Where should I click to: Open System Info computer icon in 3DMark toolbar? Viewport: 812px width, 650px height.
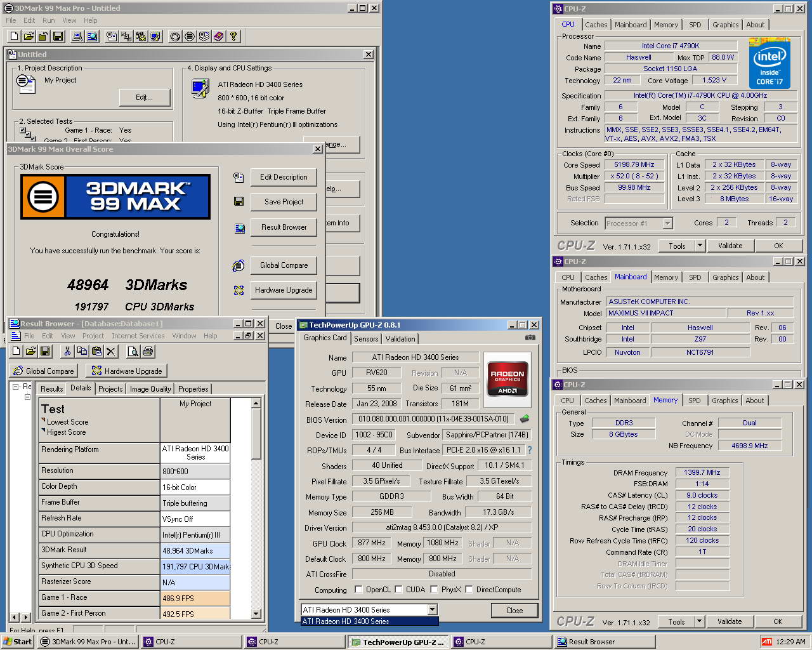pyautogui.click(x=77, y=36)
